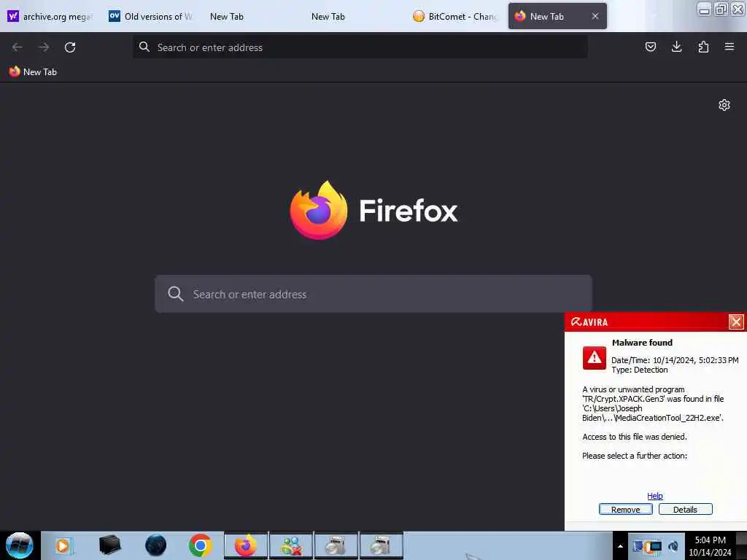The image size is (747, 560).
Task: Close the active New Tab
Action: click(595, 16)
